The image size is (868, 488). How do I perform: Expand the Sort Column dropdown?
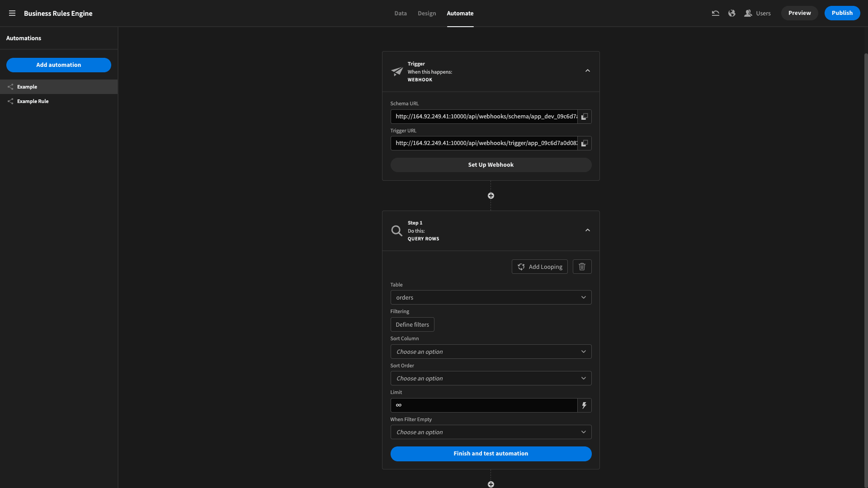(491, 351)
